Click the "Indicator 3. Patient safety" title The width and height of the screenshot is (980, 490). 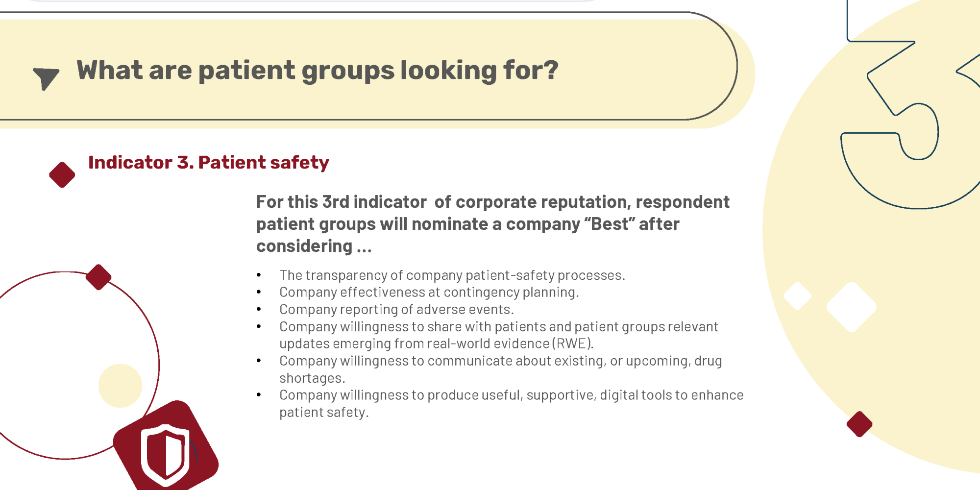[209, 163]
